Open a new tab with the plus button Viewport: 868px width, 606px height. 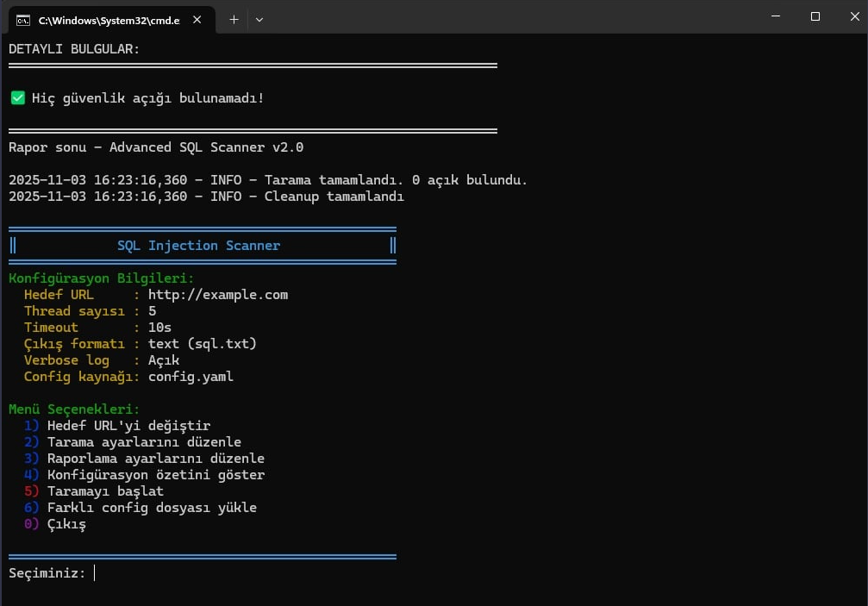click(x=234, y=19)
